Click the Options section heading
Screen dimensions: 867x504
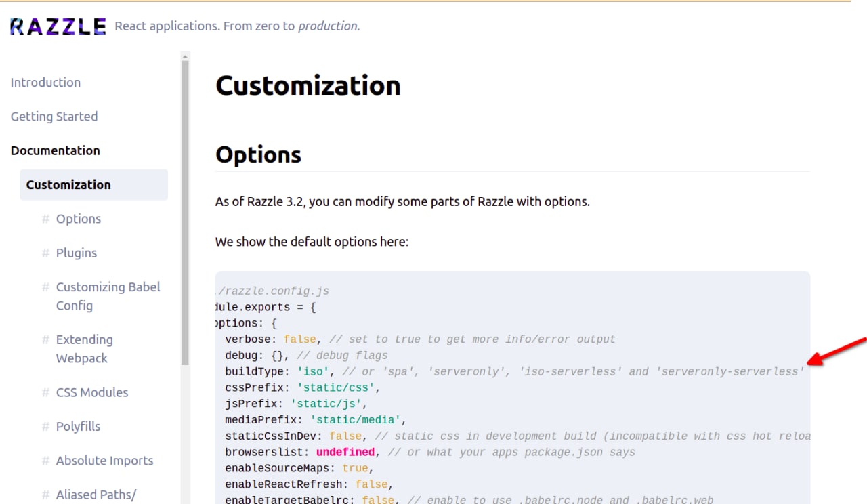point(258,154)
